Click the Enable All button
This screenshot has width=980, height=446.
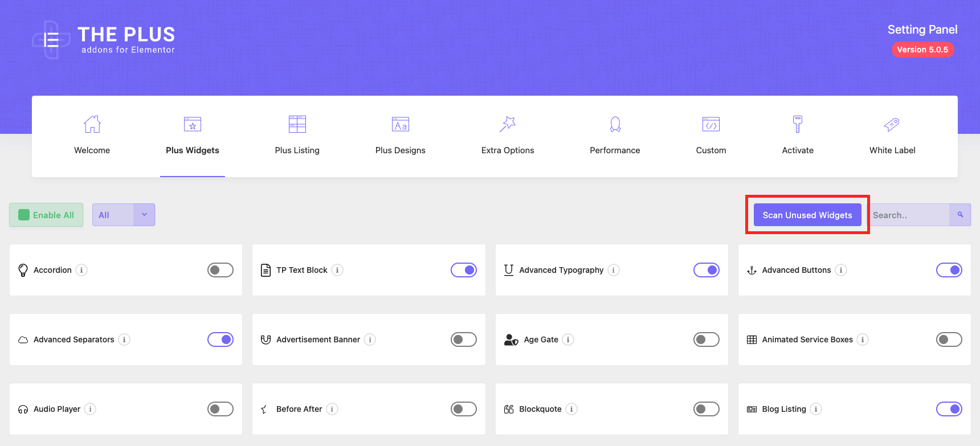point(46,215)
